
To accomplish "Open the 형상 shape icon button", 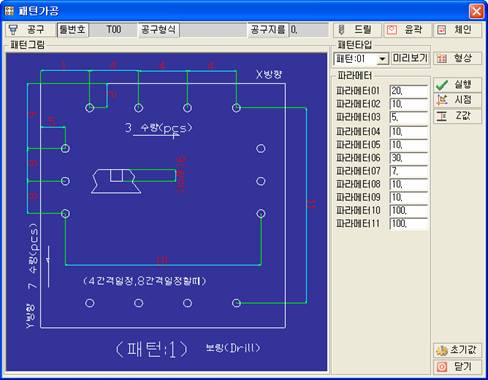I will (457, 58).
